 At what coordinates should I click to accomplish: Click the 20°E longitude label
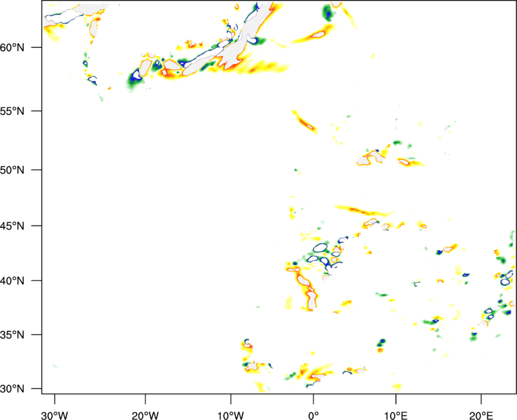481,415
